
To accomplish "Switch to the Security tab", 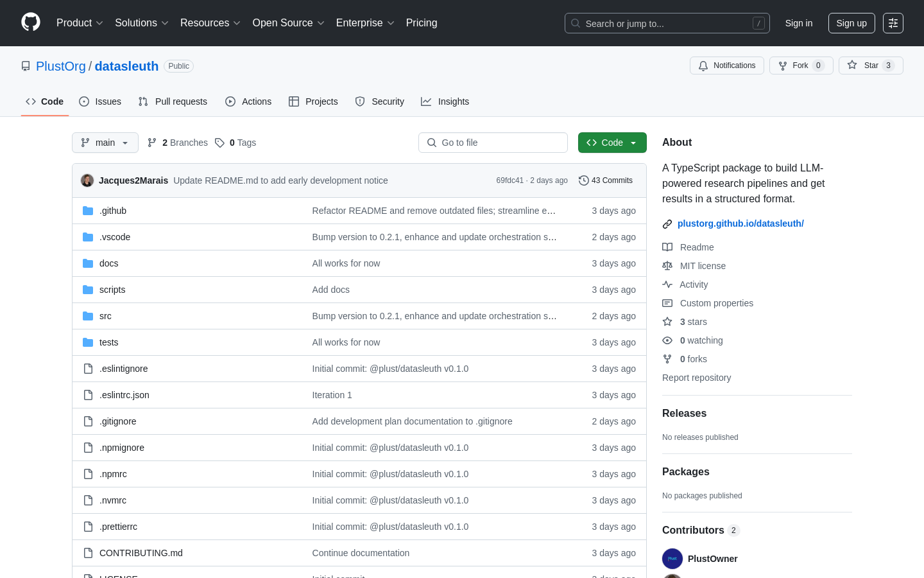I will (x=380, y=101).
